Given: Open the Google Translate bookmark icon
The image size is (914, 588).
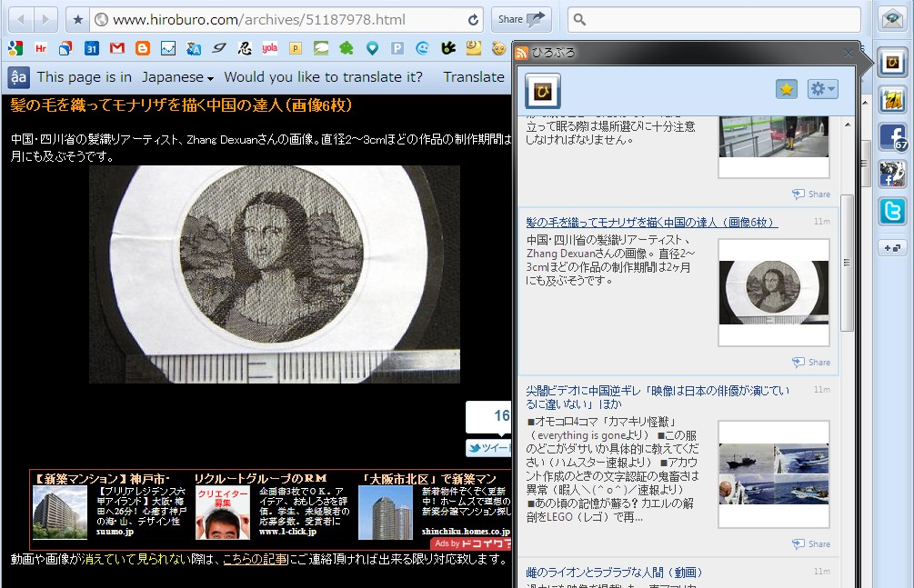Looking at the screenshot, I should click(x=194, y=48).
